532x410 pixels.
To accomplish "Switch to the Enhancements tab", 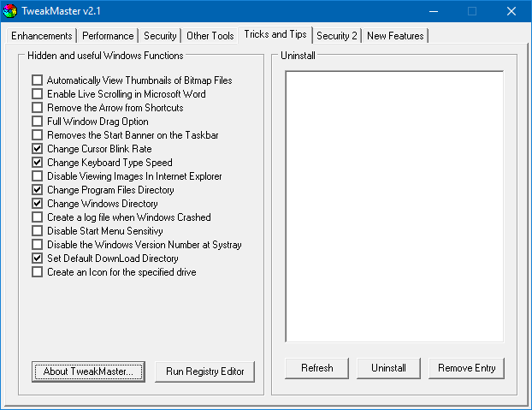I will (41, 36).
